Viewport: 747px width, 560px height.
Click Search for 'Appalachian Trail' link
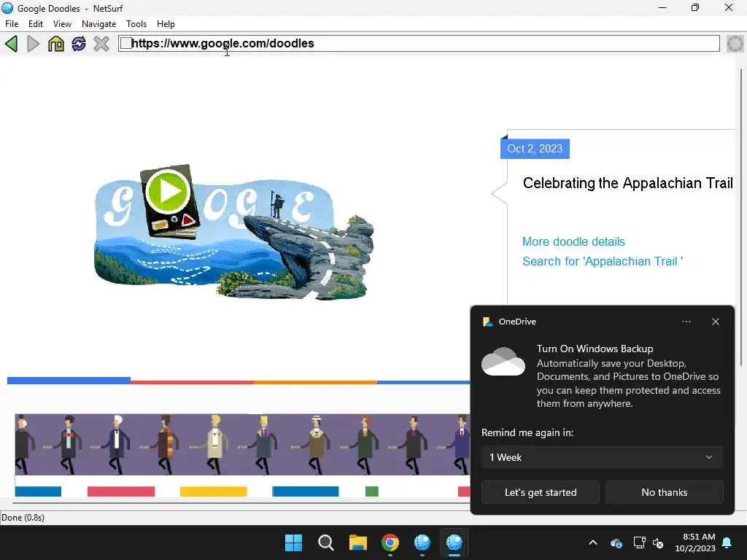(x=602, y=261)
